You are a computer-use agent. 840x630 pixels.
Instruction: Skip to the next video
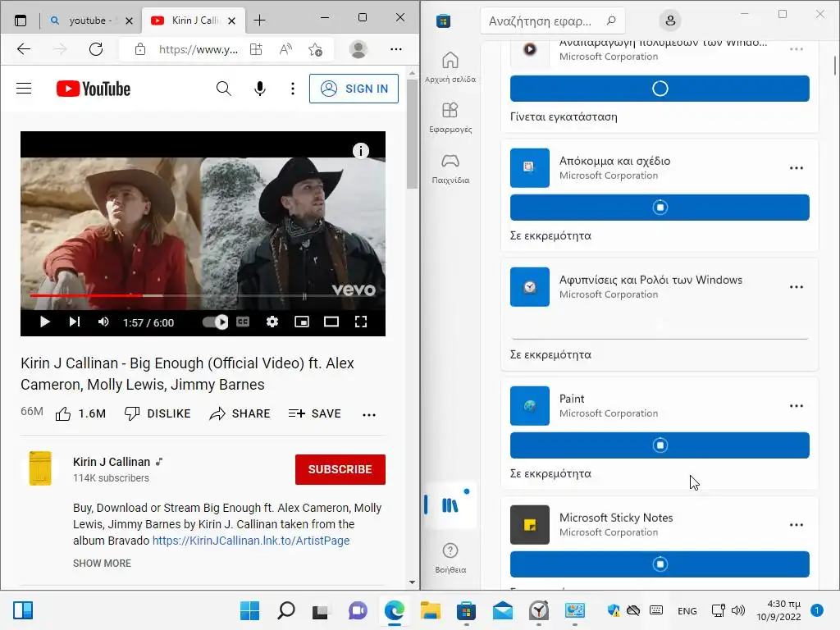[75, 322]
